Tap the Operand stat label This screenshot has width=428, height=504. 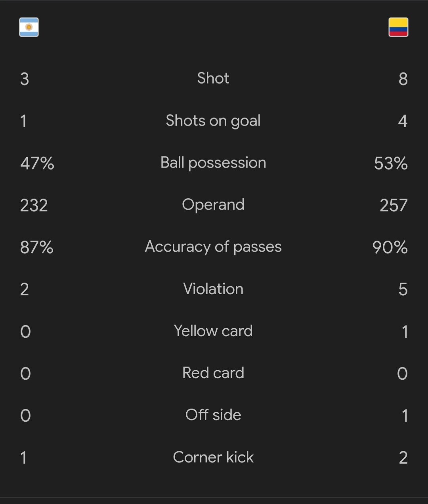click(x=213, y=205)
